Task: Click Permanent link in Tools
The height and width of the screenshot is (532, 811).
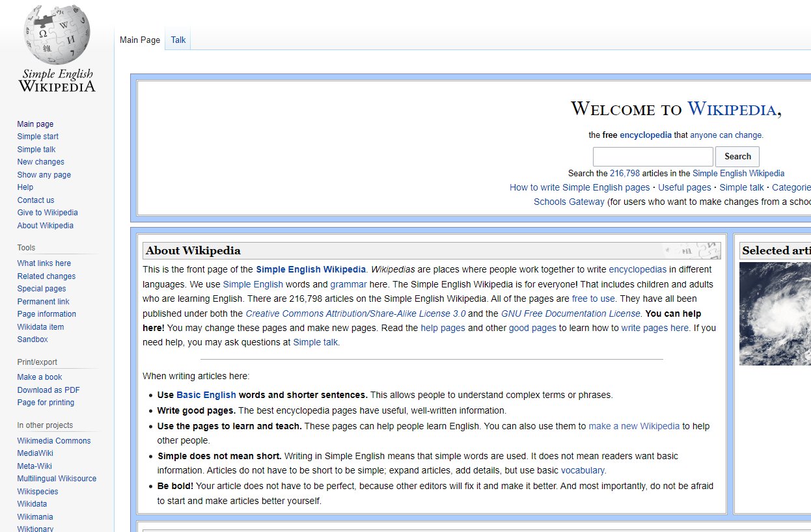Action: tap(44, 302)
